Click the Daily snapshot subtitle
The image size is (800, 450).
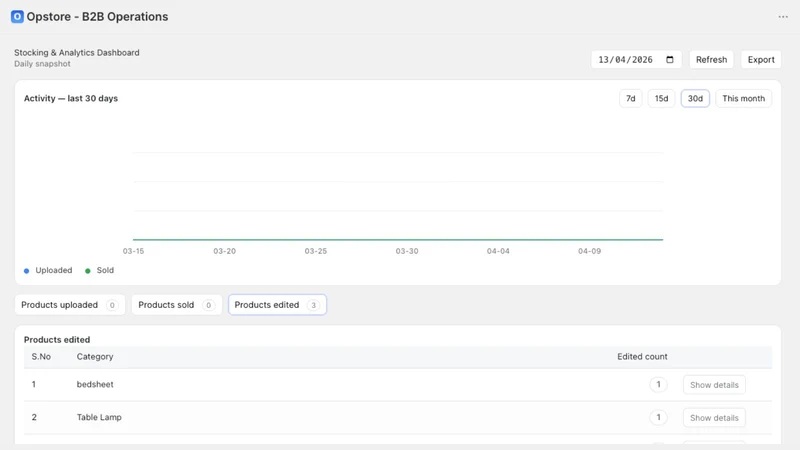tap(42, 64)
